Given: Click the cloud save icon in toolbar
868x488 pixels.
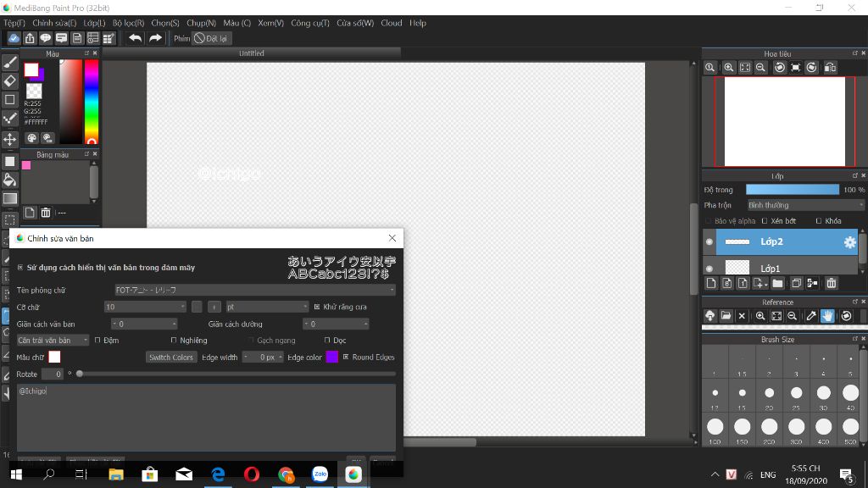Looking at the screenshot, I should coord(14,38).
